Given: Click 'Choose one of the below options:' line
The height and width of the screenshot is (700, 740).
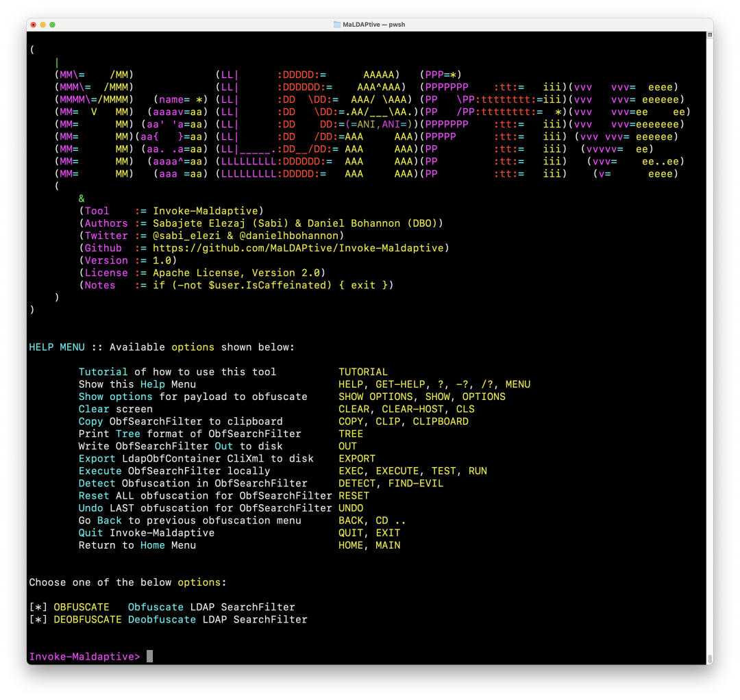Looking at the screenshot, I should point(128,583).
